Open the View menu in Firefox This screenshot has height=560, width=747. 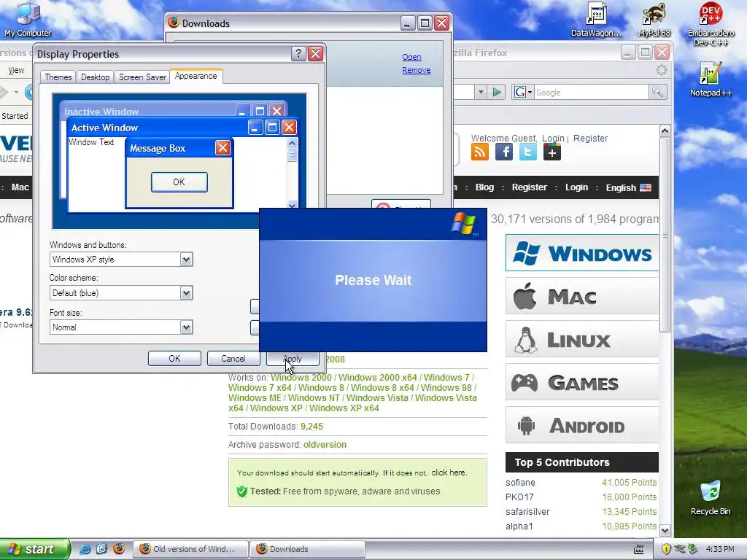pos(16,70)
